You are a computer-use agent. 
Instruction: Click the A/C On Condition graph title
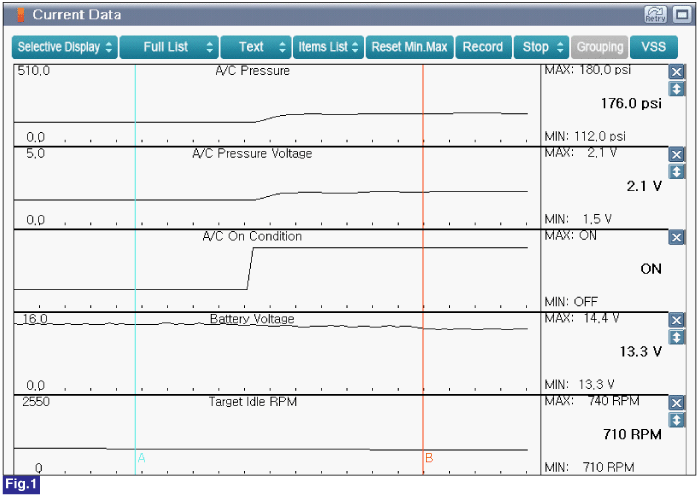[x=252, y=236]
